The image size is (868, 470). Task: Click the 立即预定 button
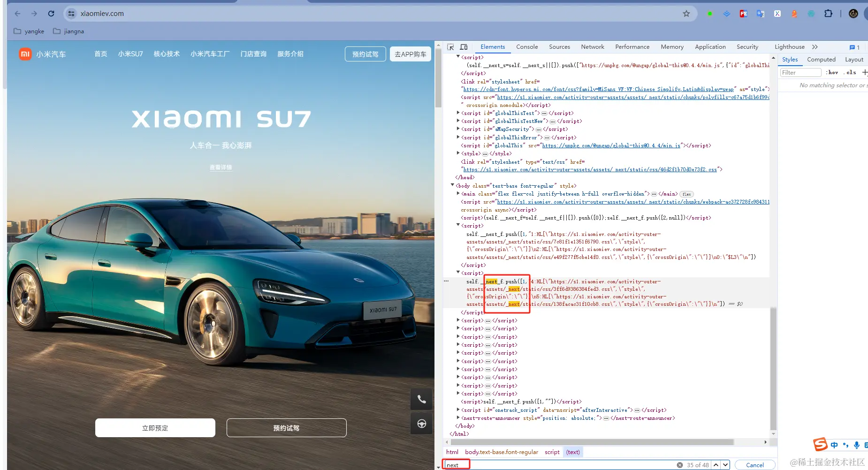point(155,428)
